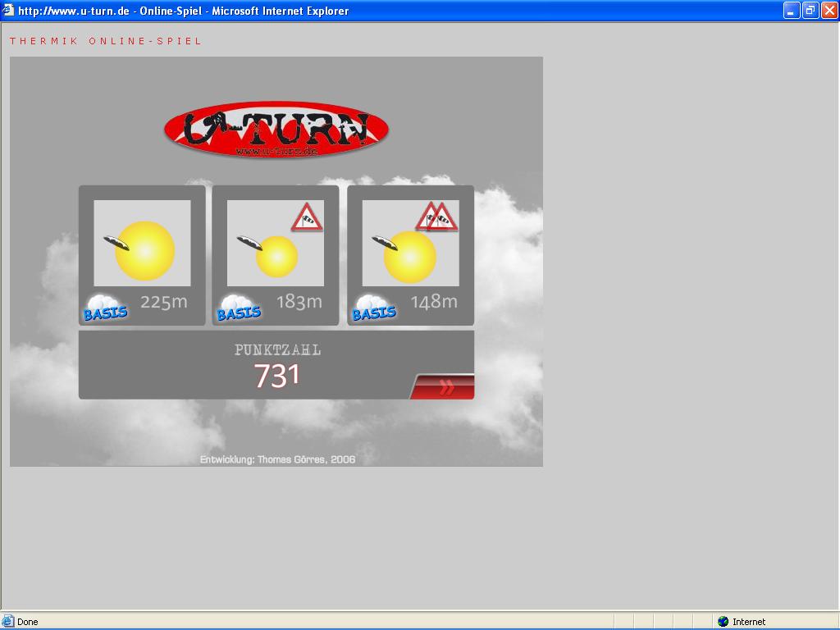
Task: Click the paraglider in the 148m card
Action: pos(385,243)
